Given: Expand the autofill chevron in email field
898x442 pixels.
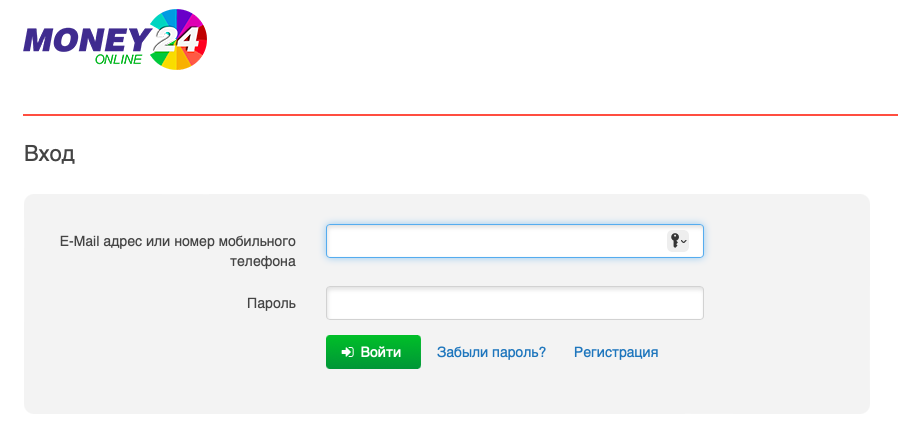Looking at the screenshot, I should 685,241.
